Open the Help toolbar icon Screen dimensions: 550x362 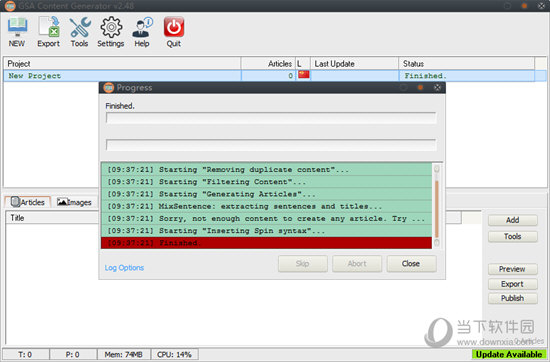[x=142, y=32]
